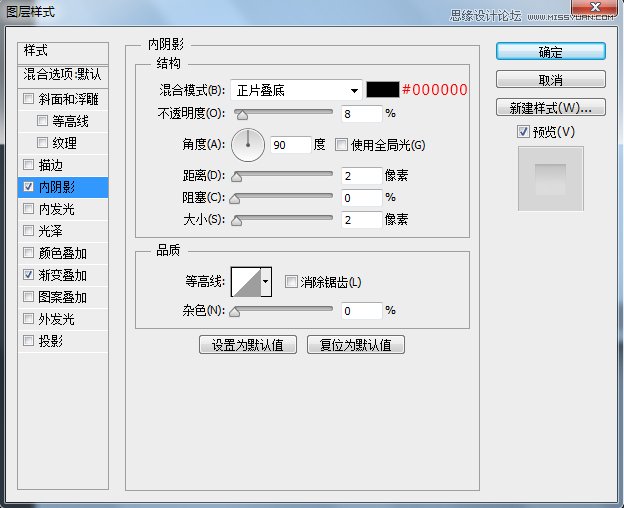
Task: Click the angle dial control
Action: click(248, 145)
